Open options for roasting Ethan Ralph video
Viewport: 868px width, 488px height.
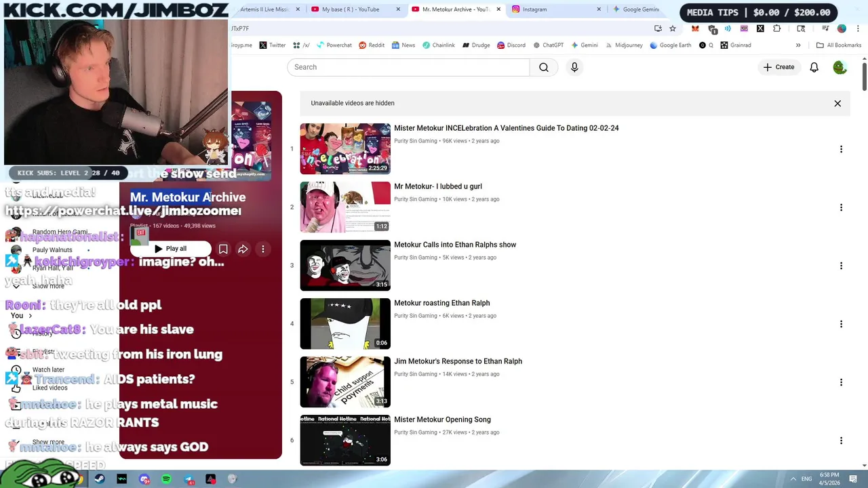[x=841, y=324]
